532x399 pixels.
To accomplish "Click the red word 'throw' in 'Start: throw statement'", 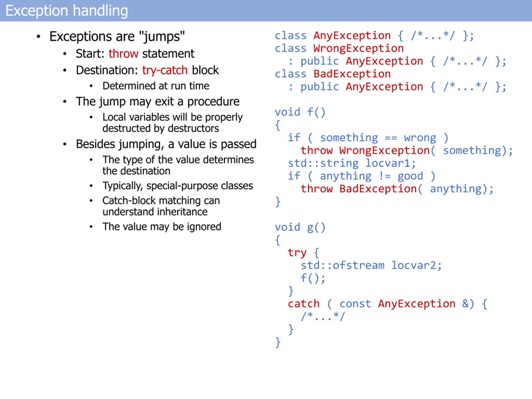I will point(123,54).
